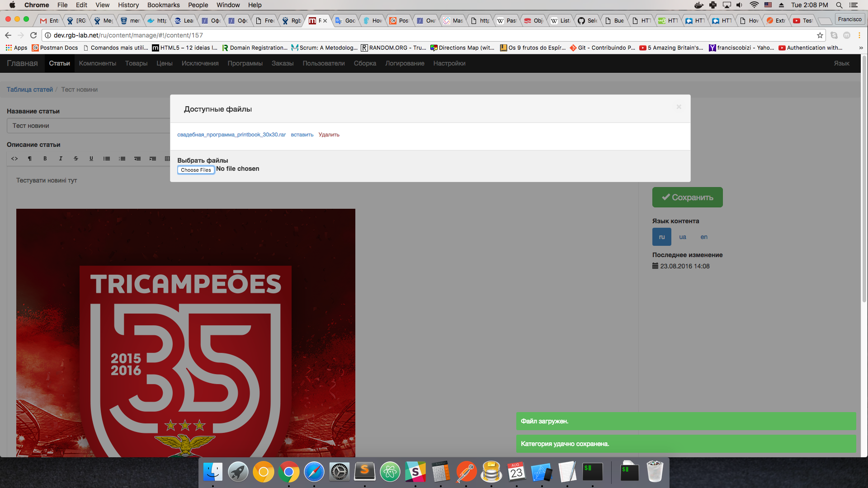The image size is (868, 488).
Task: Go to the Настройки menu item
Action: click(x=449, y=63)
